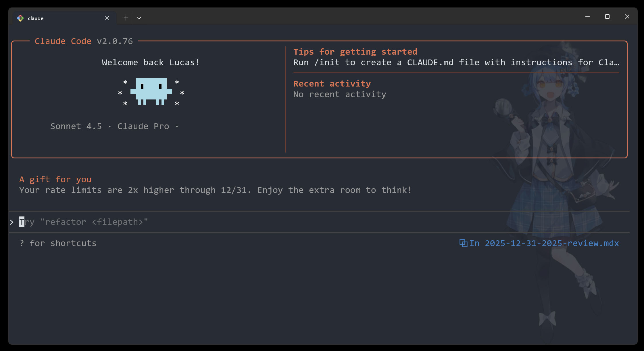Close the terminal window

(627, 17)
